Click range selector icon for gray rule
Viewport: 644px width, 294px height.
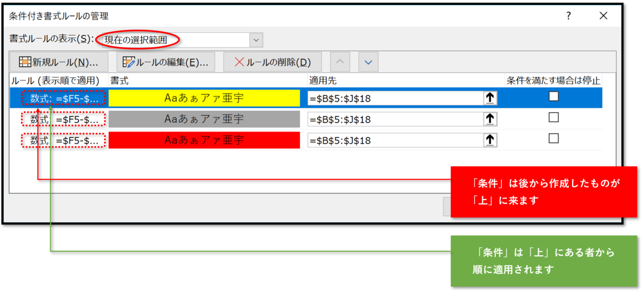[x=489, y=119]
